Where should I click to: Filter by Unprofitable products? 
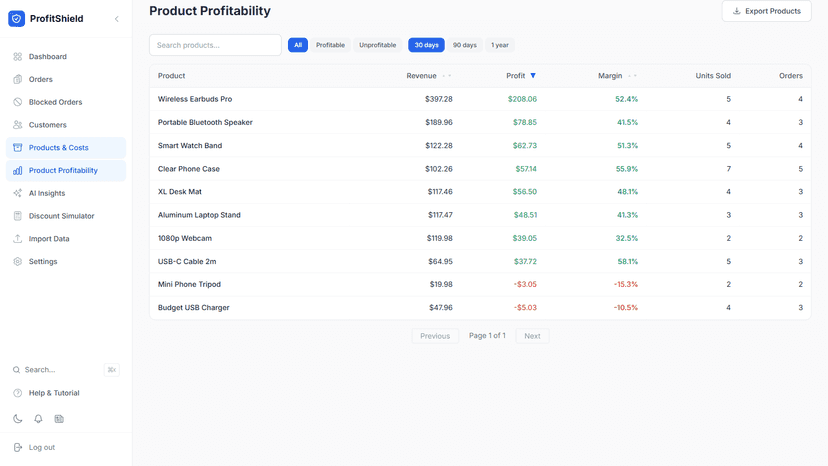378,45
